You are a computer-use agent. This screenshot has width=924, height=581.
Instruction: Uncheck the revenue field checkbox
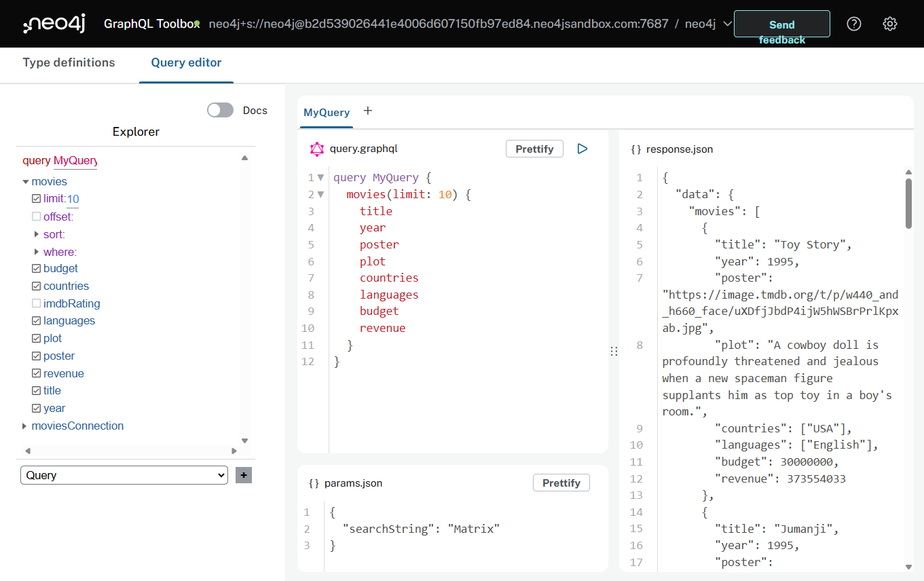click(x=37, y=374)
